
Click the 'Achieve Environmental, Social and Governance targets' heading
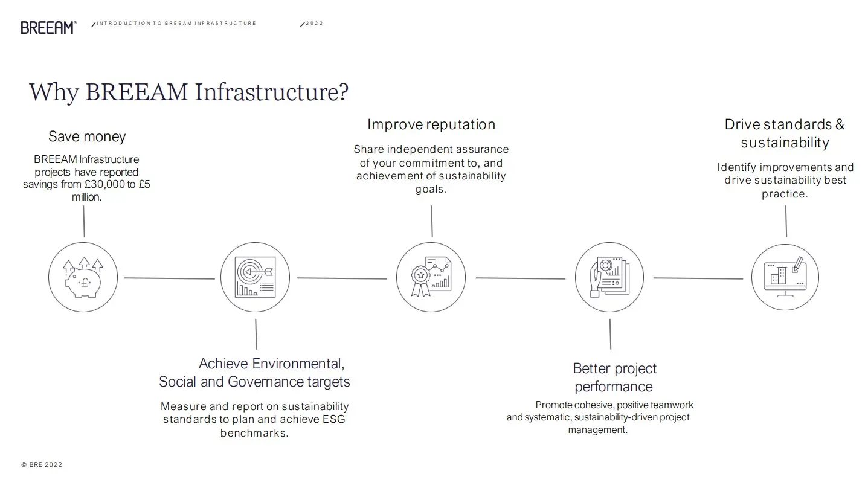(254, 373)
